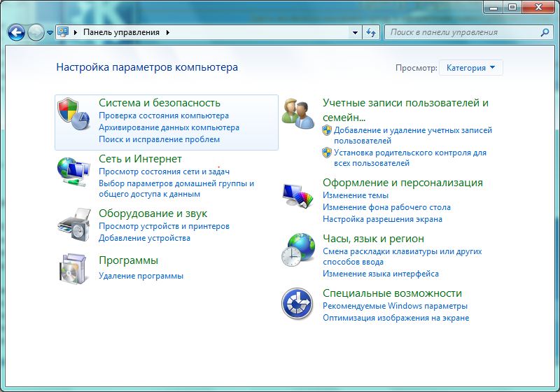Open 'Архивирование данных компьютера' link

click(169, 127)
